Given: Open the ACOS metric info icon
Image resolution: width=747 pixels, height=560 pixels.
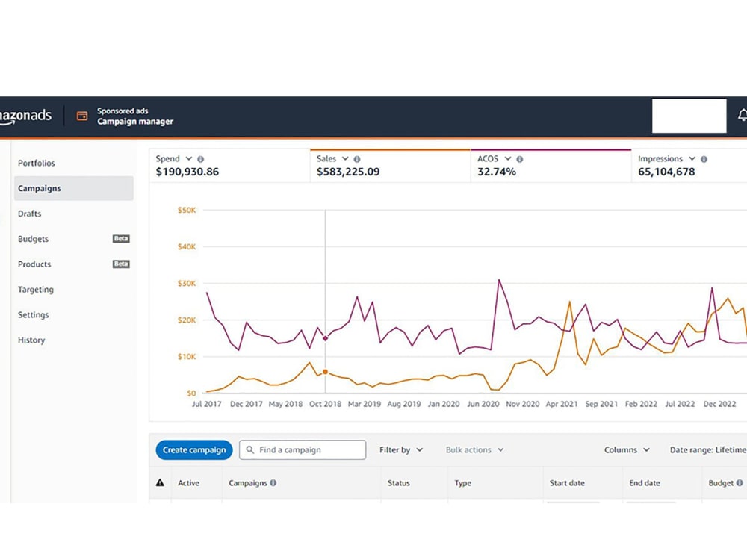Looking at the screenshot, I should point(520,159).
